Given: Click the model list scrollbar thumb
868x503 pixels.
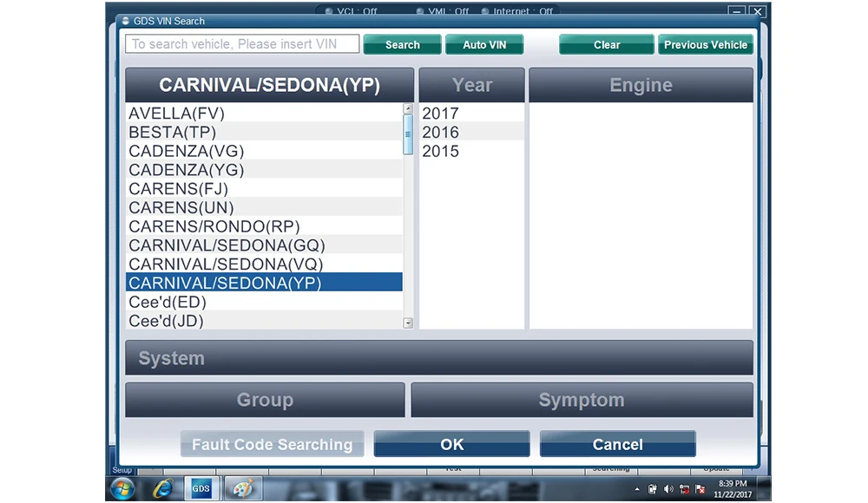Looking at the screenshot, I should pyautogui.click(x=408, y=134).
